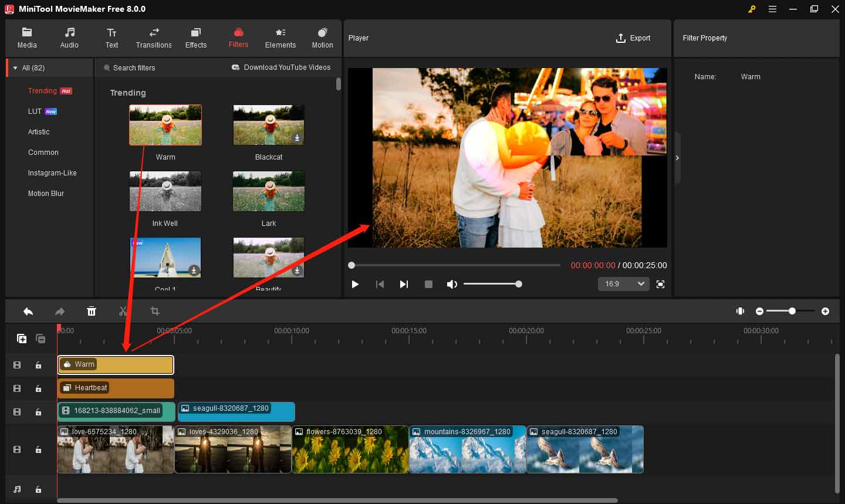Select overlay seagull-8320687_1280 clip

tap(236, 412)
